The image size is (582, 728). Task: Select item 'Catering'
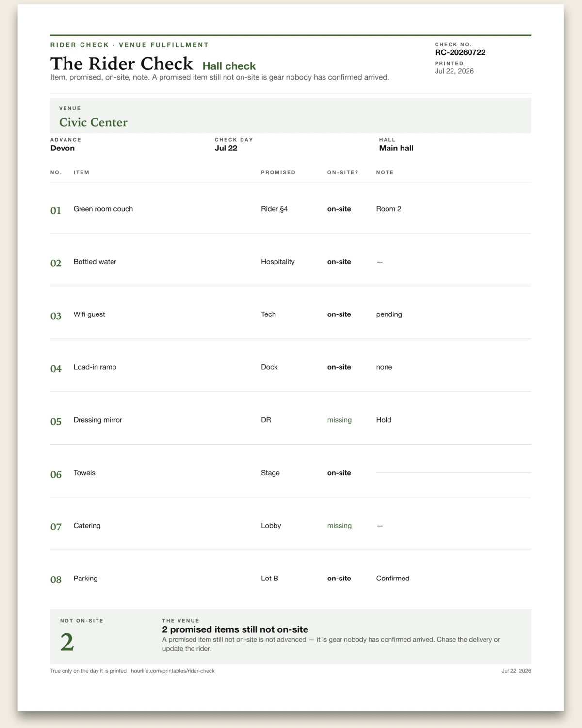click(87, 526)
